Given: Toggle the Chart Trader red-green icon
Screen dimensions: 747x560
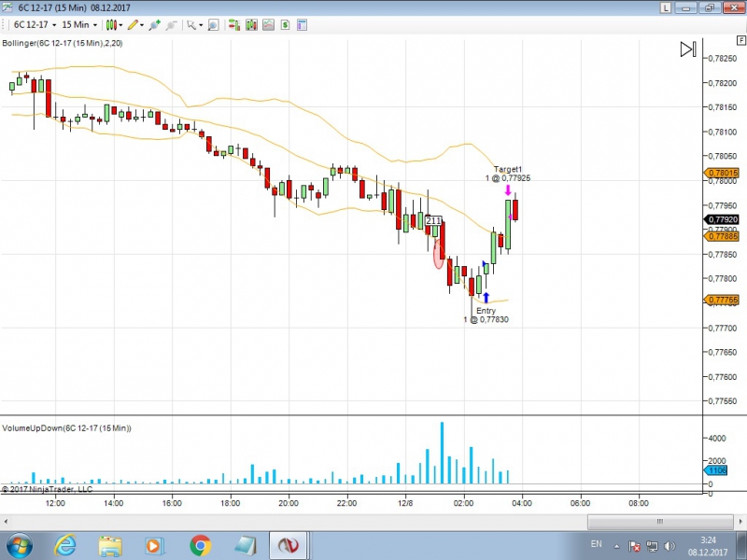Looking at the screenshot, I should click(x=234, y=25).
